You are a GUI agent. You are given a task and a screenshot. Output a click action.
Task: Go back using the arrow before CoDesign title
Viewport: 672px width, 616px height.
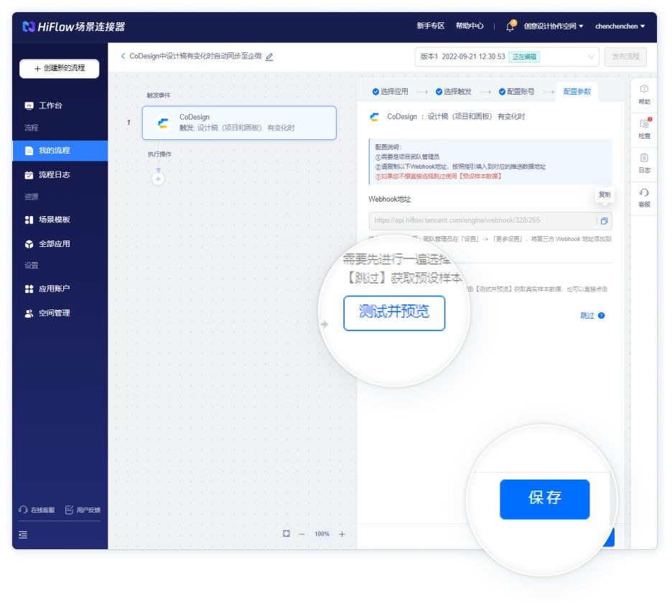click(x=123, y=56)
